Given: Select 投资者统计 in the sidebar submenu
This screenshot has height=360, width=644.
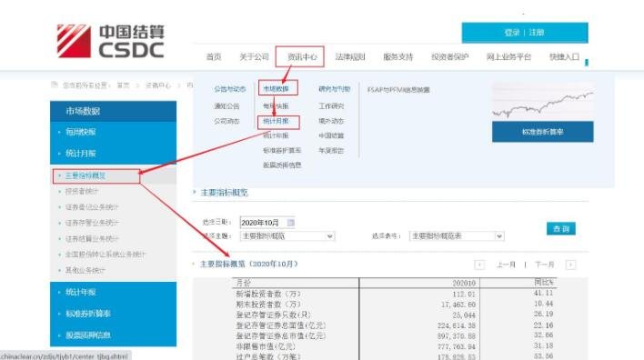Looking at the screenshot, I should (x=82, y=191).
